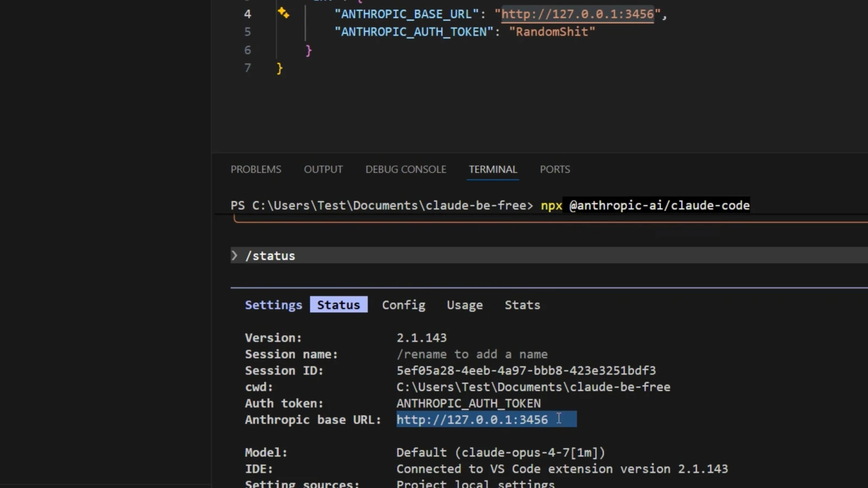Click line number 4 in the gutter
The image size is (868, 488).
247,14
